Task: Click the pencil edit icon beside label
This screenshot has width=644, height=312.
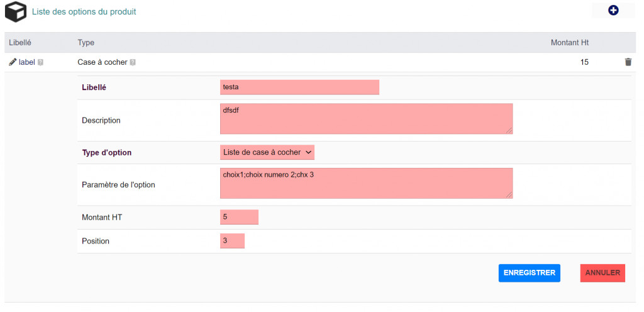Action: 13,62
